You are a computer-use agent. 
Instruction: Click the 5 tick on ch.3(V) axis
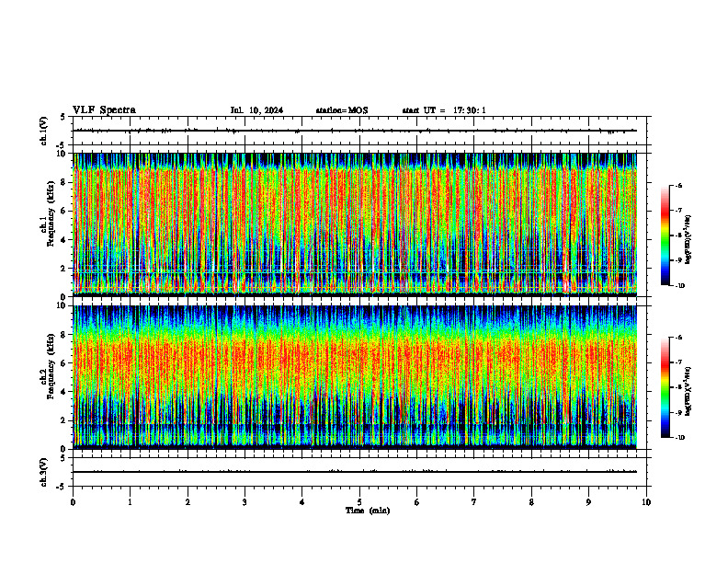(63, 458)
